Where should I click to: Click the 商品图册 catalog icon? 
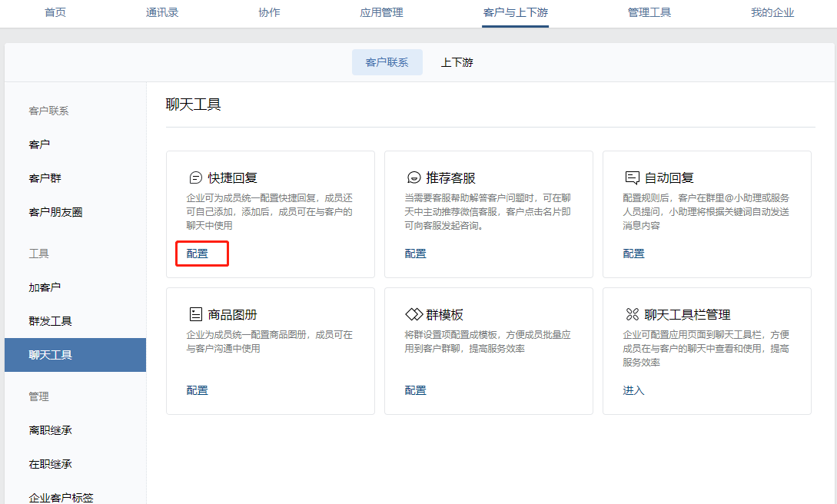point(198,313)
